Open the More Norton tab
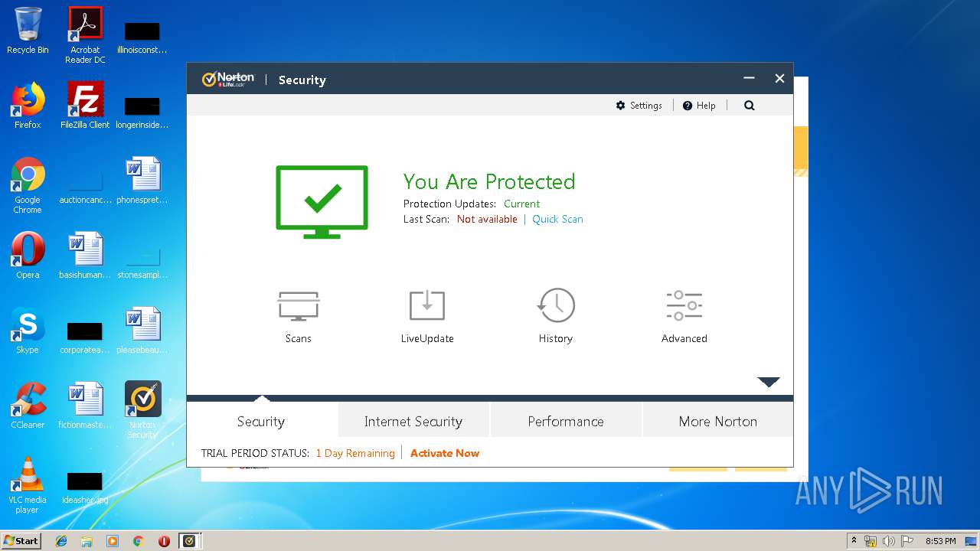This screenshot has height=551, width=980. pos(717,421)
